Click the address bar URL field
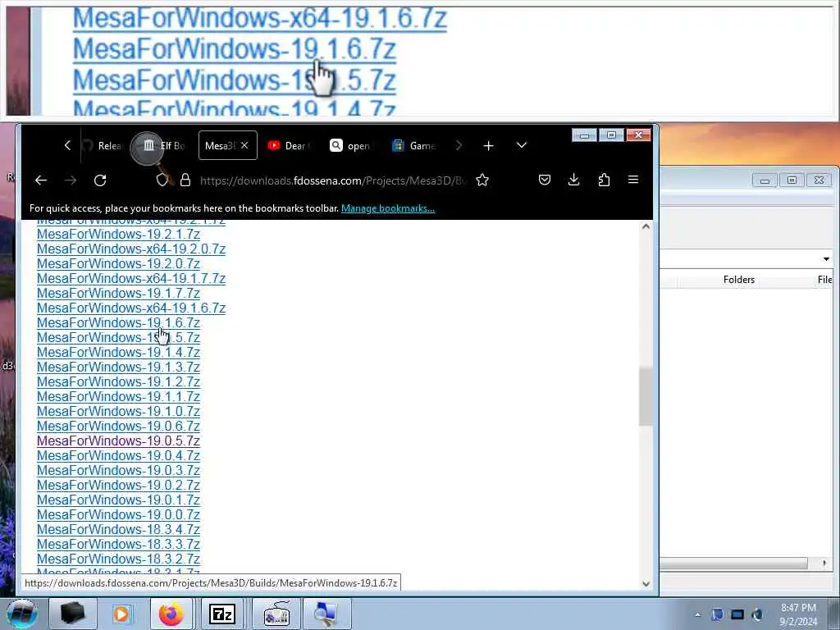 332,180
